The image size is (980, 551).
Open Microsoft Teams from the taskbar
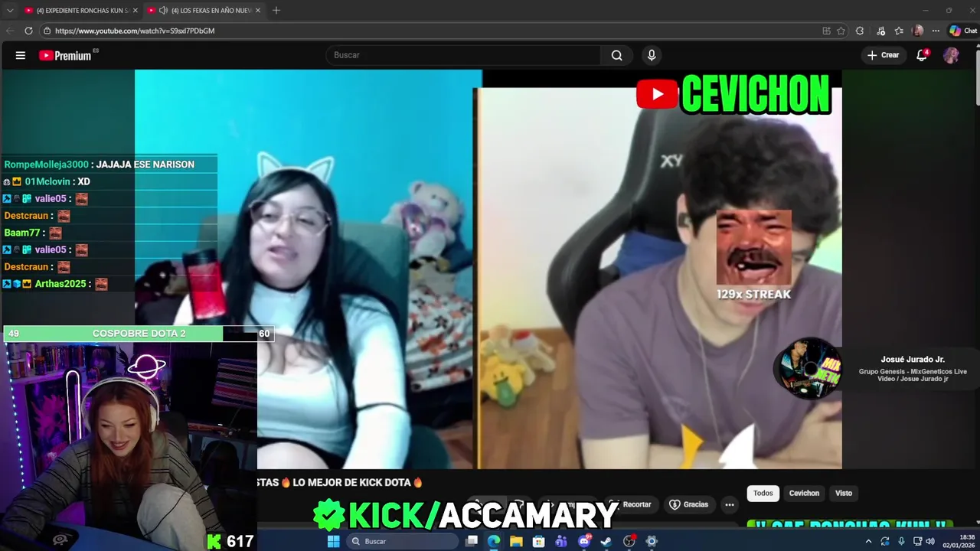pyautogui.click(x=561, y=541)
